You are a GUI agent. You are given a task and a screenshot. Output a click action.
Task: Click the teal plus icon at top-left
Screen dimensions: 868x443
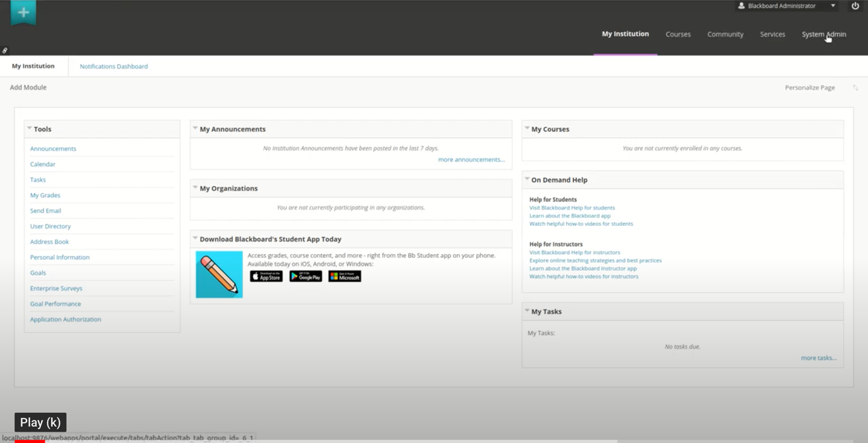point(23,13)
